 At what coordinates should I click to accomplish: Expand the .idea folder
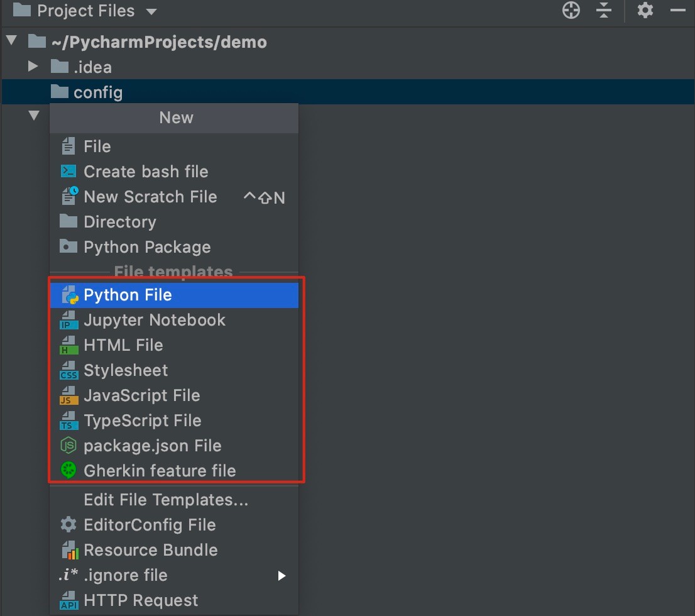33,67
